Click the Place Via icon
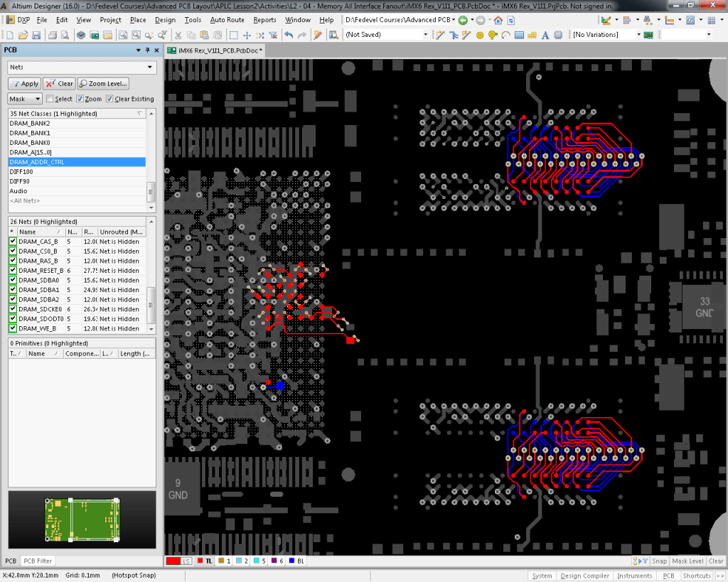728x582 pixels. point(480,35)
